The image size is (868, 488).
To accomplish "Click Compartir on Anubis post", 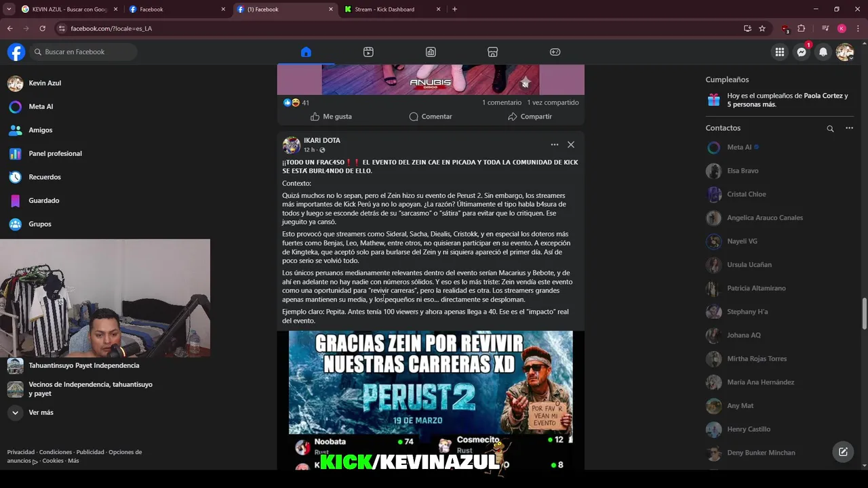I will pyautogui.click(x=530, y=117).
